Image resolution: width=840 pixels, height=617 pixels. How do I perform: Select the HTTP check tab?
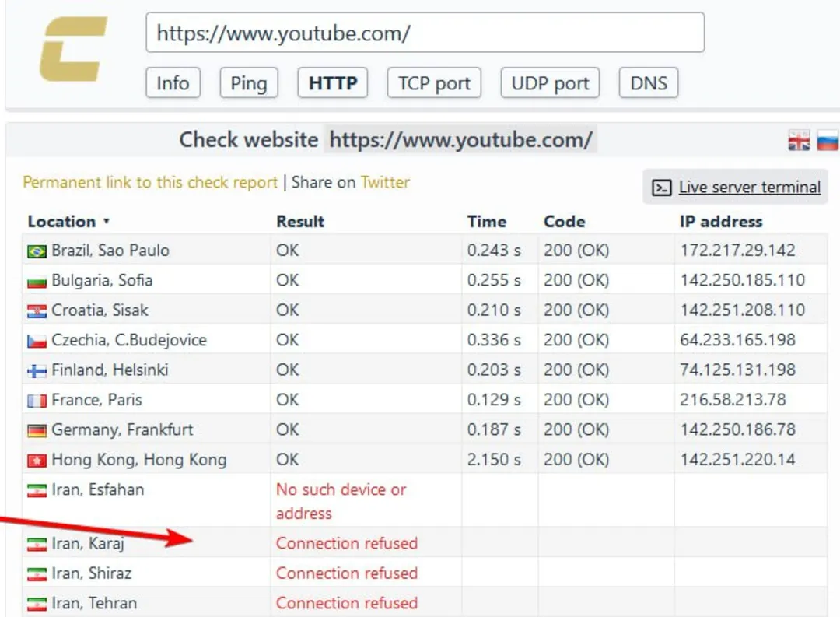[x=333, y=83]
